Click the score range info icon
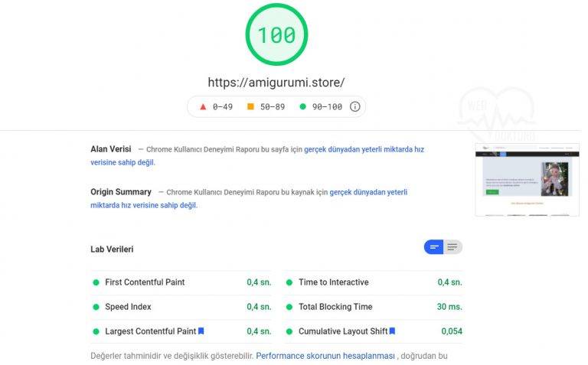Screen dimensions: 588x365 pos(354,107)
